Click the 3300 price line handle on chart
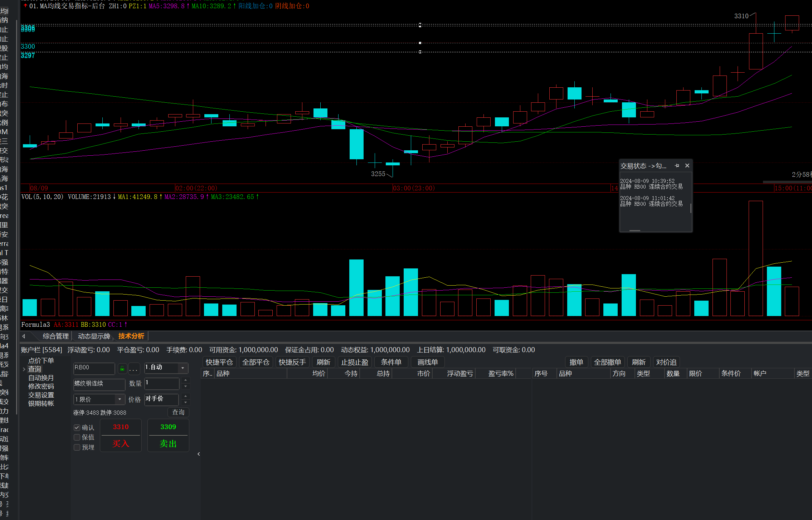Image resolution: width=812 pixels, height=520 pixels. click(420, 43)
